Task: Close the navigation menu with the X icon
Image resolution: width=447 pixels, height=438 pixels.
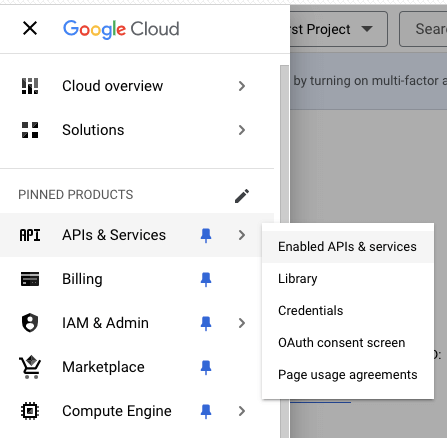Action: (30, 28)
